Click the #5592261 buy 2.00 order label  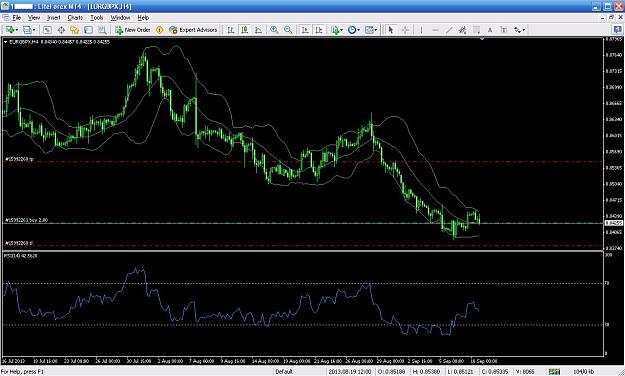26,220
